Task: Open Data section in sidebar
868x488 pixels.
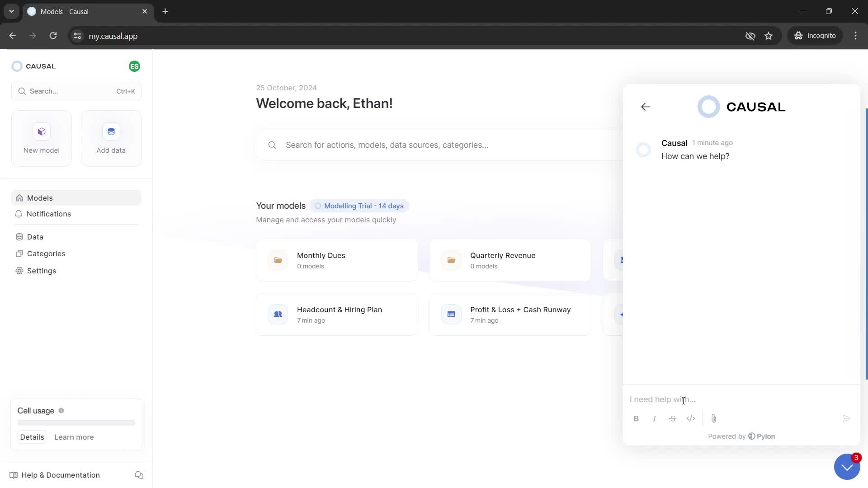Action: [x=34, y=236]
